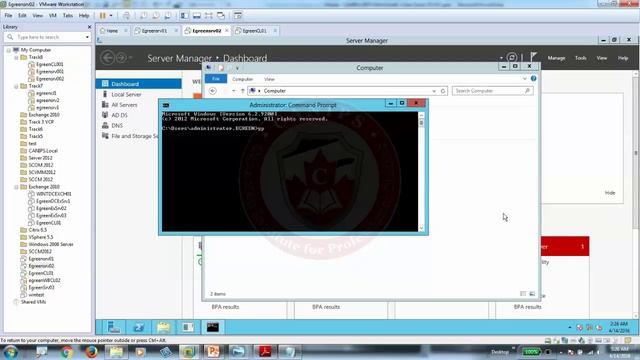The height and width of the screenshot is (360, 640).
Task: Open the Server Manager Tools menu
Action: [580, 58]
